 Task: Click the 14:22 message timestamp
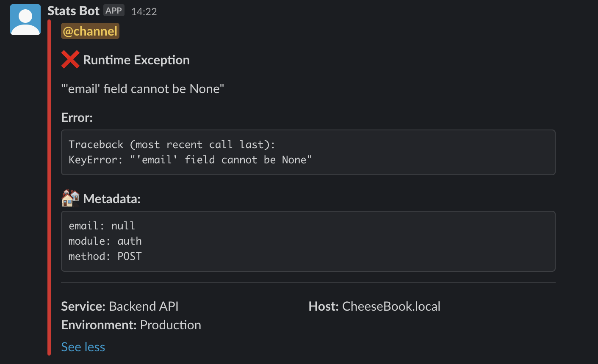(144, 12)
